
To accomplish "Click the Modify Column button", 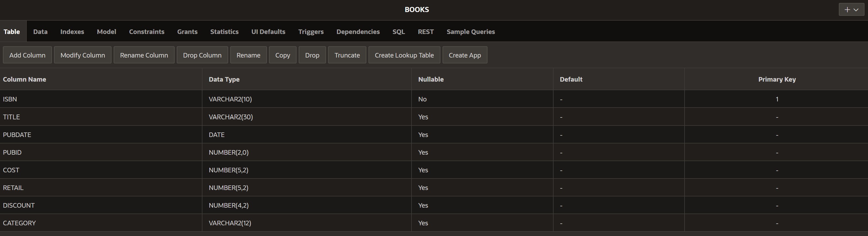I will click(x=83, y=55).
